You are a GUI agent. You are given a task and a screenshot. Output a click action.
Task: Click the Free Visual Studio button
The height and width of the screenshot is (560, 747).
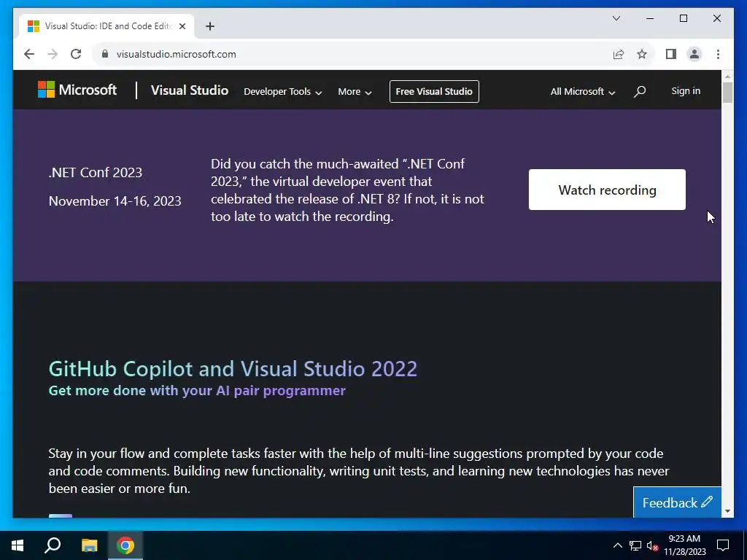point(434,91)
